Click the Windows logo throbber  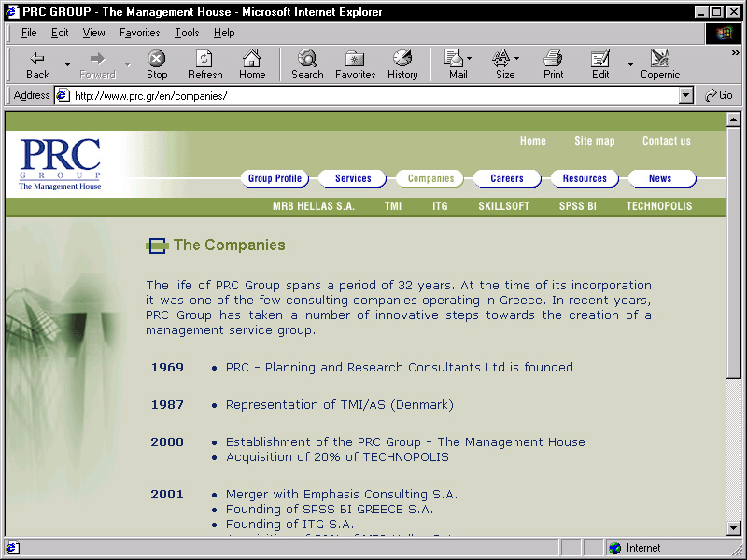coord(723,33)
